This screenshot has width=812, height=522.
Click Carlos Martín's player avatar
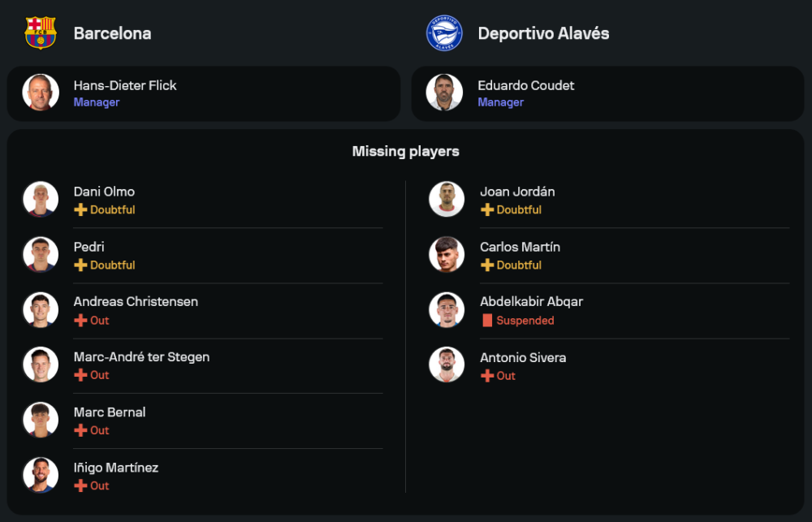coord(447,255)
